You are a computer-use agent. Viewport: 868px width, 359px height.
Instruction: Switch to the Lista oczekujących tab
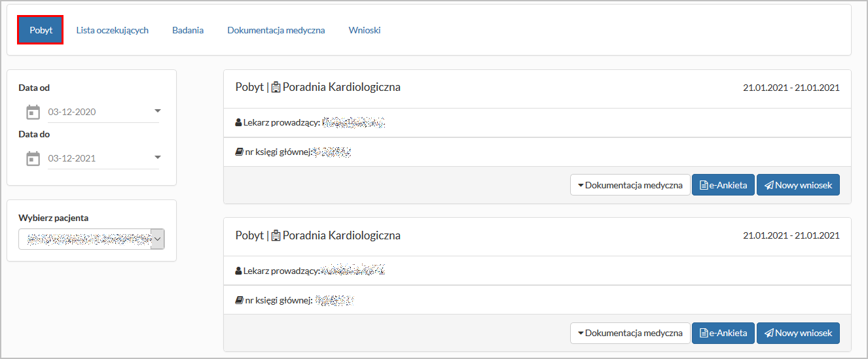113,30
